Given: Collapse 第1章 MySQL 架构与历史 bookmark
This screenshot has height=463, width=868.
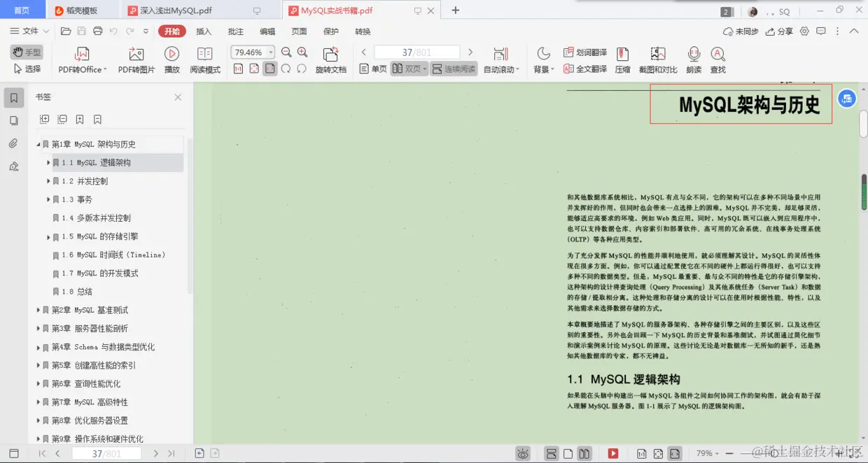Looking at the screenshot, I should 38,144.
